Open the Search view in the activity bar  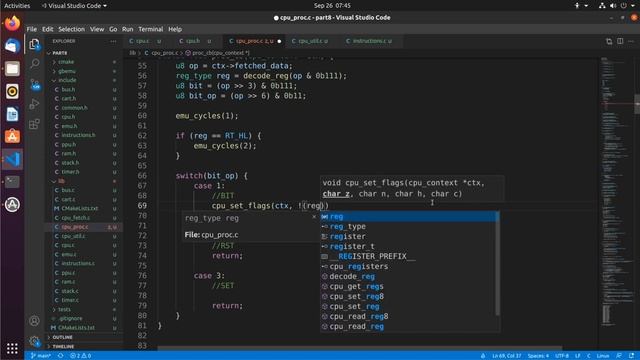pos(35,63)
